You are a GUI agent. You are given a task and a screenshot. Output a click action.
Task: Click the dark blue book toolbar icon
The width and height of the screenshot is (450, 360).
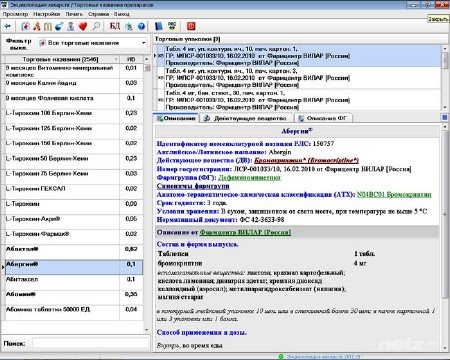[x=159, y=26]
